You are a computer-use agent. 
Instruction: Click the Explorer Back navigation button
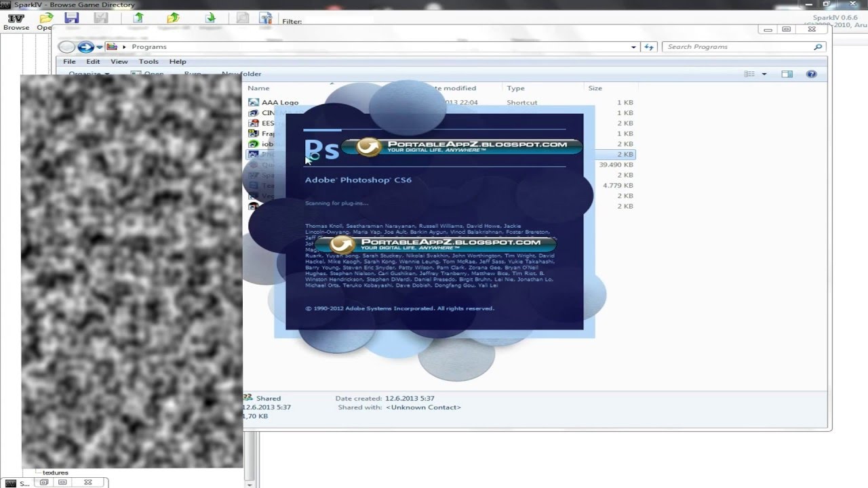[66, 47]
